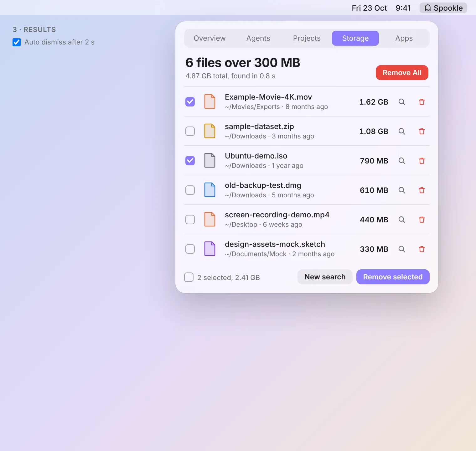The height and width of the screenshot is (451, 476).
Task: Reveal Example-Movie-4K.mov with its magnifier icon
Action: click(x=402, y=102)
